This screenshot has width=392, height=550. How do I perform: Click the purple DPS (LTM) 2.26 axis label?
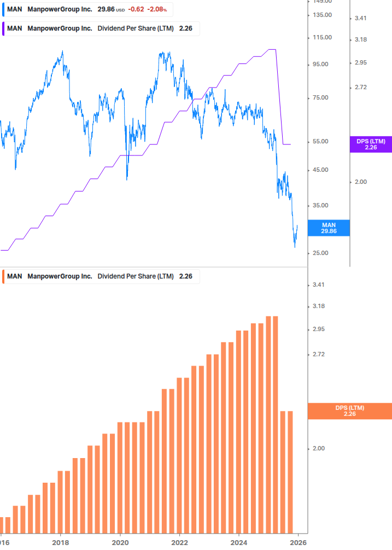(x=371, y=144)
